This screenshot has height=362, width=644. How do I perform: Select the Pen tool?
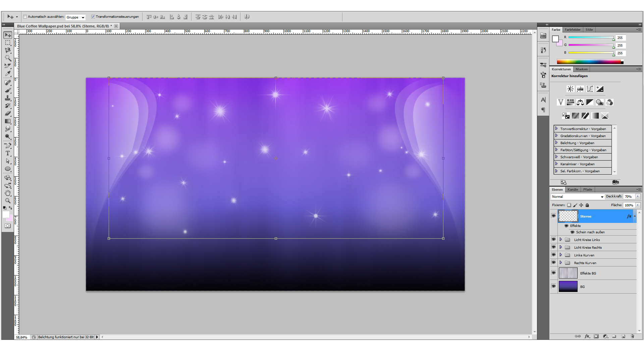click(8, 145)
